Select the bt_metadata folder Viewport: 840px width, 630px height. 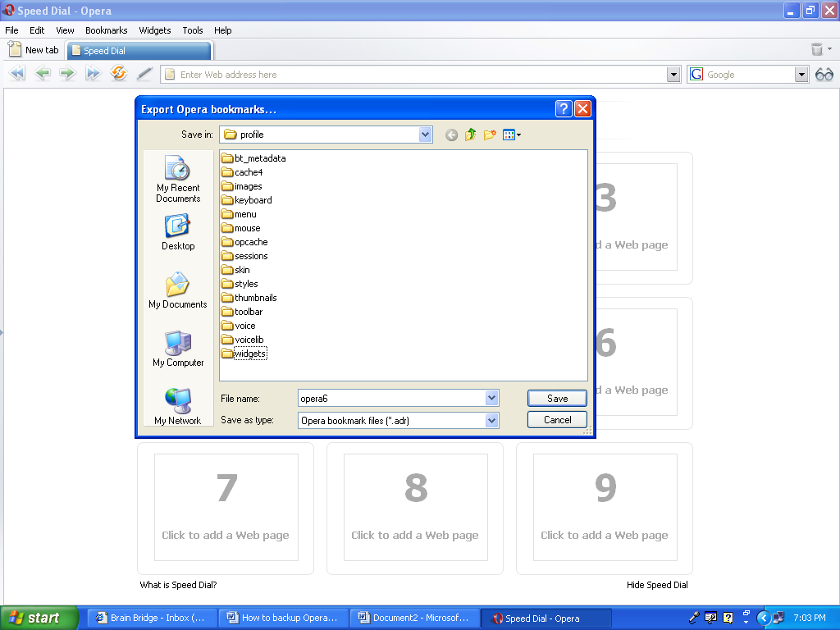pos(254,158)
